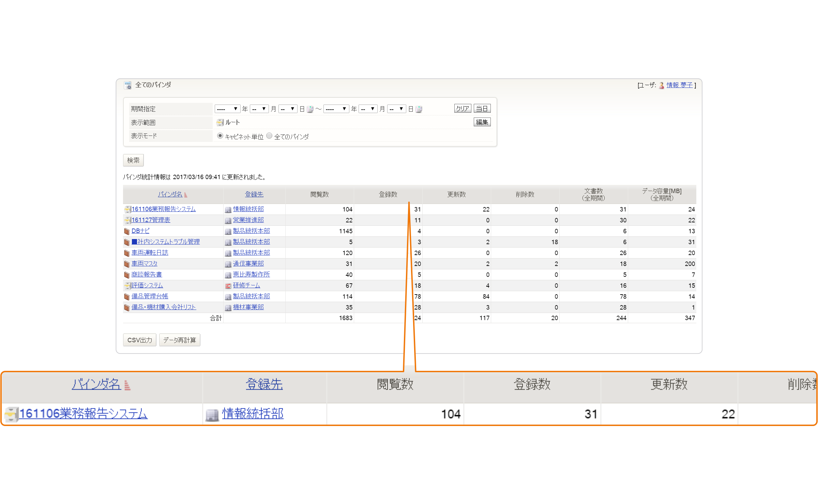This screenshot has width=818, height=504.
Task: Open the end year dropdown
Action: coord(336,109)
